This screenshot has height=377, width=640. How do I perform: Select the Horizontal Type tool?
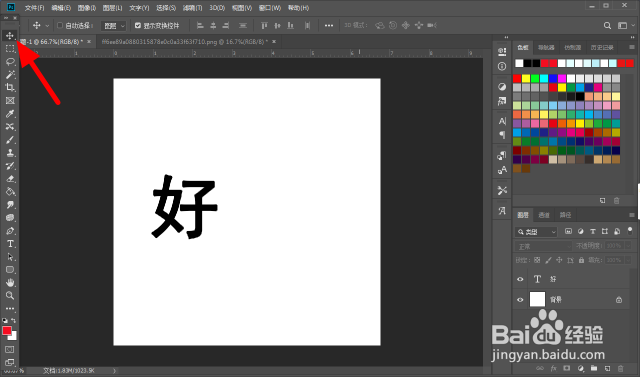tap(10, 244)
